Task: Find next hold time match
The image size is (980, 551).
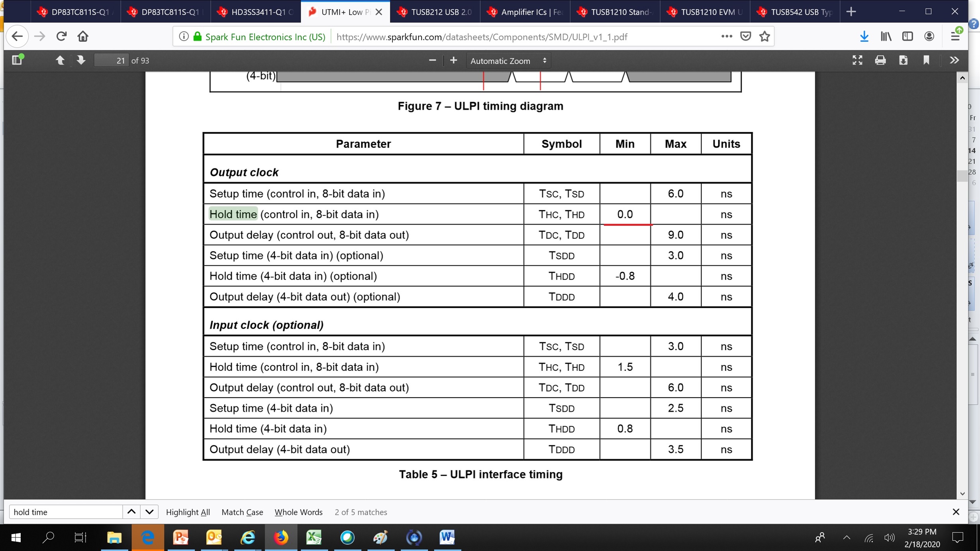Action: [x=149, y=512]
